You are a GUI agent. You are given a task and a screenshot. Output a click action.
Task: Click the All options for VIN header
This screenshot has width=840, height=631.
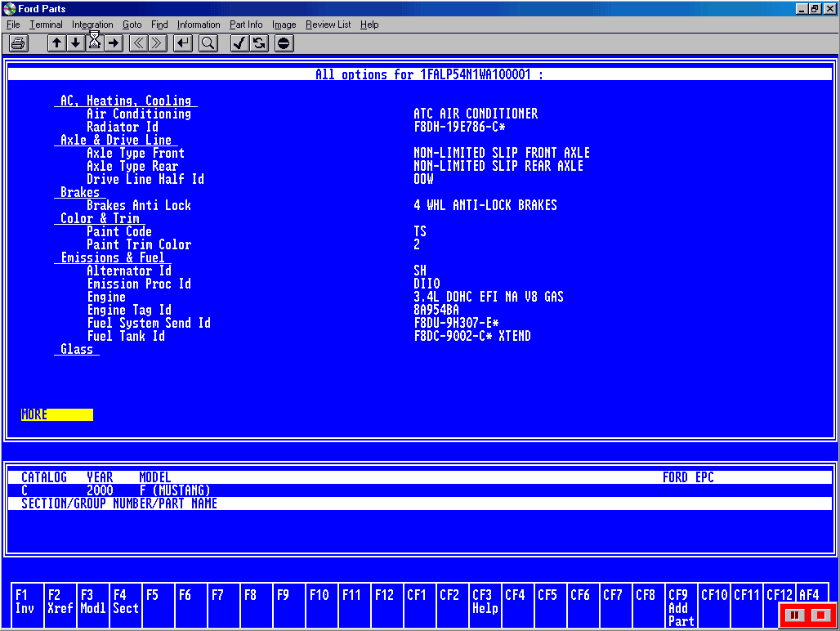pos(429,74)
